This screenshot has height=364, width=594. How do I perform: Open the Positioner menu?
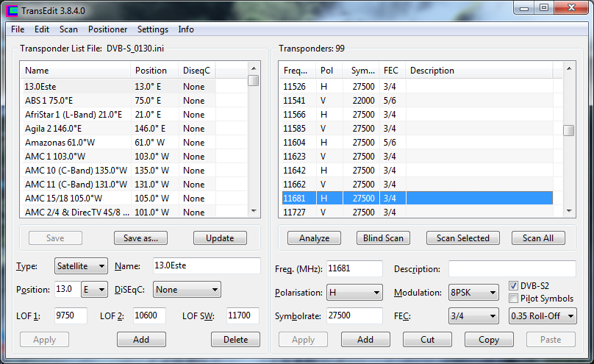point(107,29)
